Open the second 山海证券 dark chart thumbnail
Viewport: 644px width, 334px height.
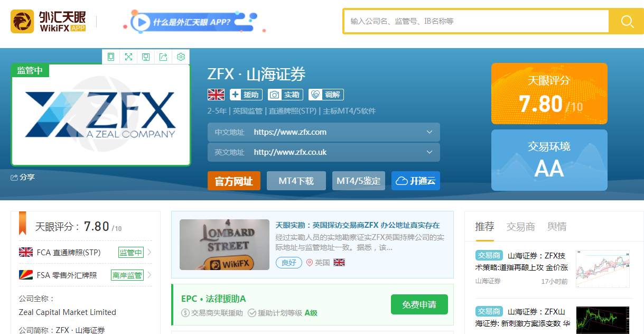pyautogui.click(x=603, y=320)
